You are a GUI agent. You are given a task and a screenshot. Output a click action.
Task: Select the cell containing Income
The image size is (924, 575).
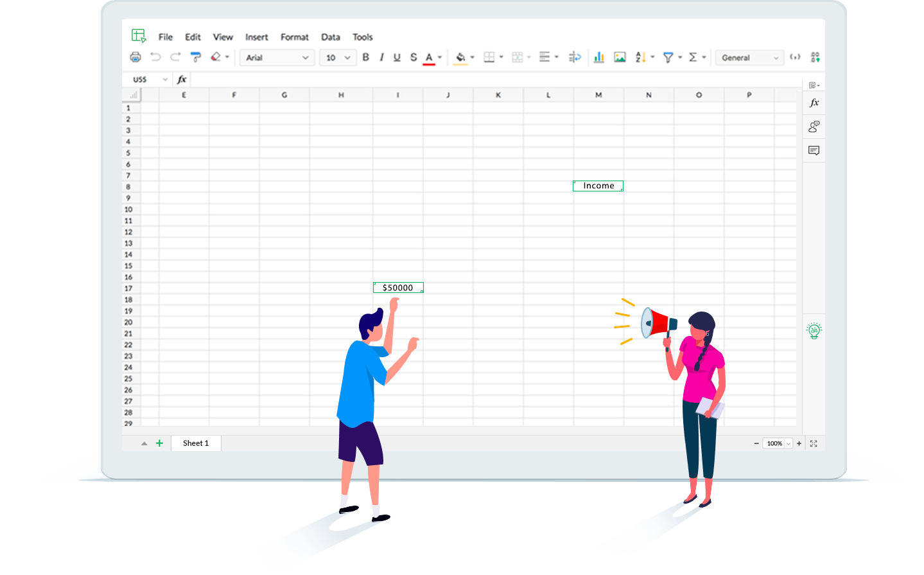point(597,186)
